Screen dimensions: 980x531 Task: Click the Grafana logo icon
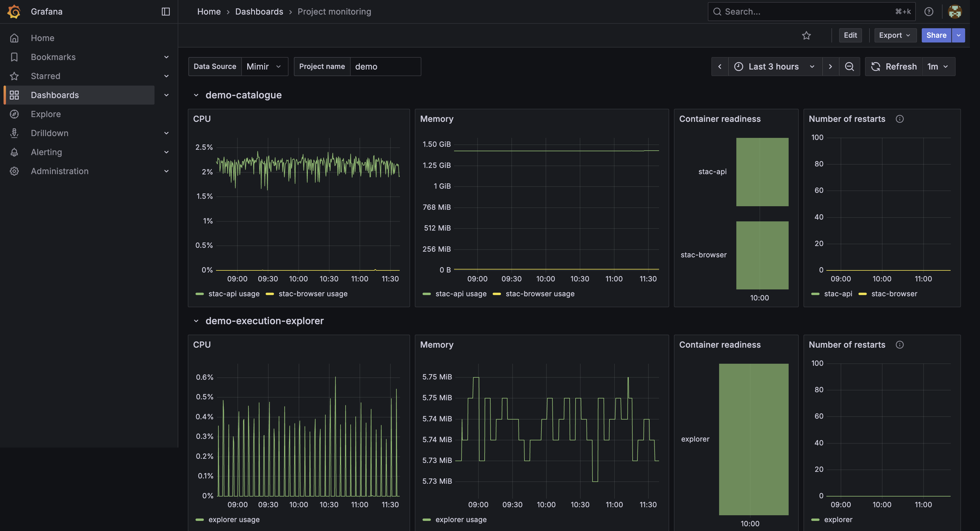coord(14,11)
